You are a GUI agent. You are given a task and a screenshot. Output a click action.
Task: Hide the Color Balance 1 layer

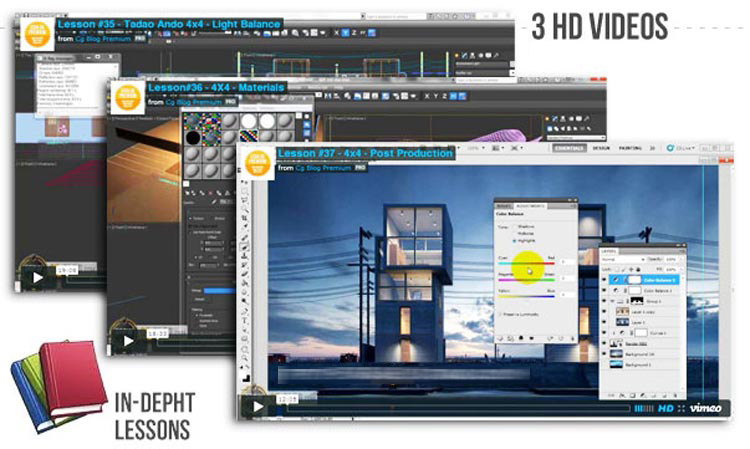coord(605,290)
